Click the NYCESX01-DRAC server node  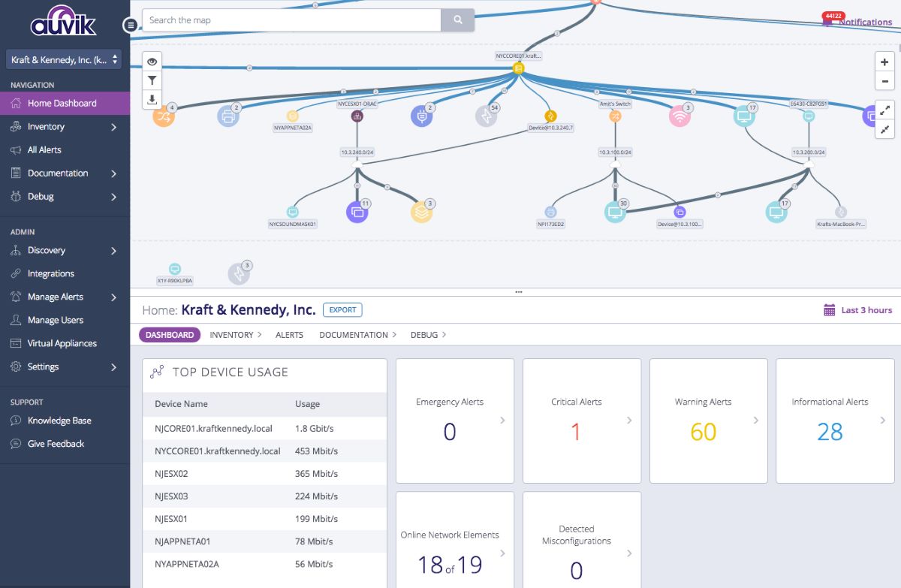pos(358,114)
